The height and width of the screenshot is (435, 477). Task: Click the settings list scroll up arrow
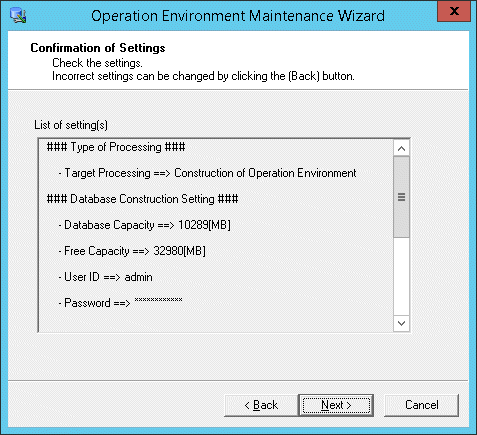click(x=401, y=148)
